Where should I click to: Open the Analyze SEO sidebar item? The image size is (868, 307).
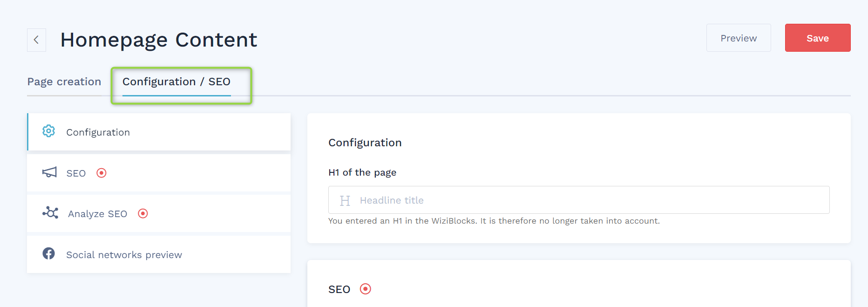click(159, 213)
